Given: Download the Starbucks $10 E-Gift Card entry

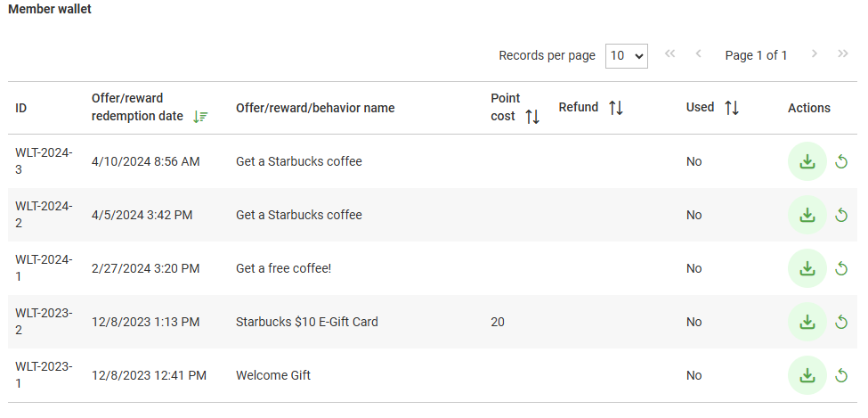Looking at the screenshot, I should point(807,322).
